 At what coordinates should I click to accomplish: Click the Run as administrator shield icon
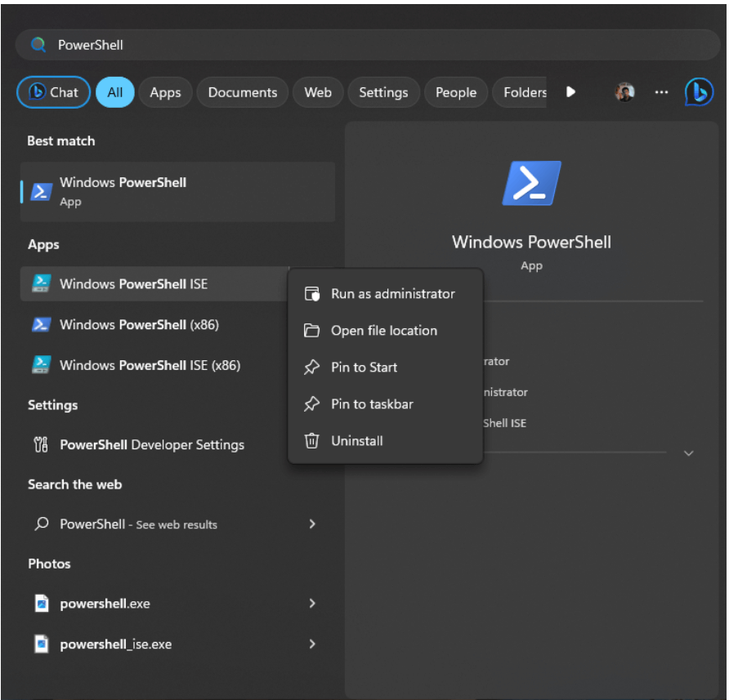click(313, 293)
